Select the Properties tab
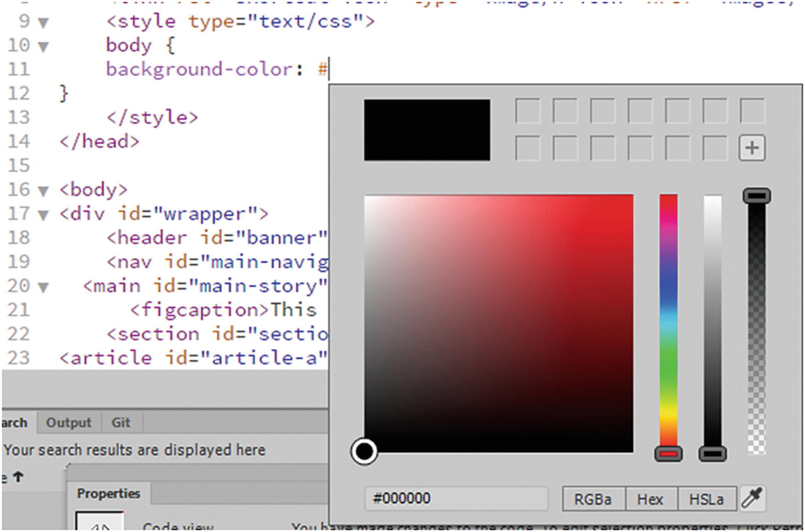The height and width of the screenshot is (532, 805). (x=108, y=493)
